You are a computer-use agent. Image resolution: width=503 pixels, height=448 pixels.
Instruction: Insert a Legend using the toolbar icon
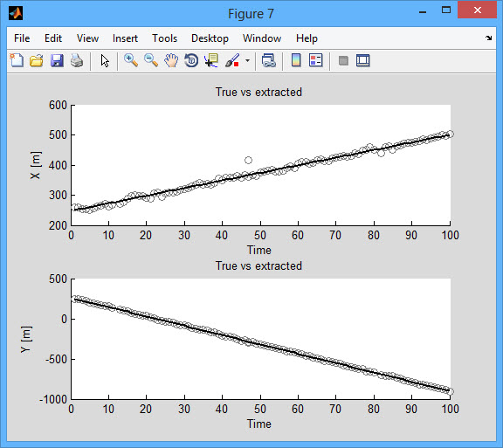coord(315,60)
